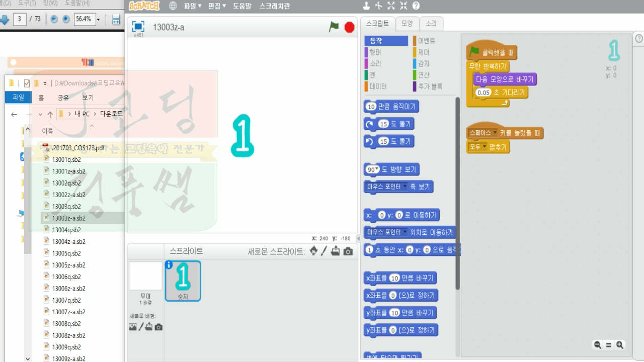Select the Duplicate stamp tool in Scratch toolbar
The width and height of the screenshot is (644, 362).
coord(366,6)
